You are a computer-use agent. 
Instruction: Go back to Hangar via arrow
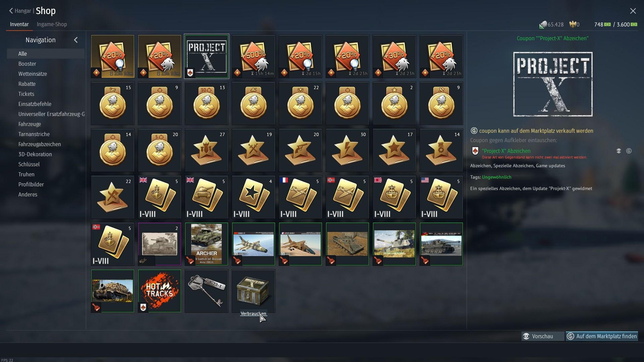[11, 11]
